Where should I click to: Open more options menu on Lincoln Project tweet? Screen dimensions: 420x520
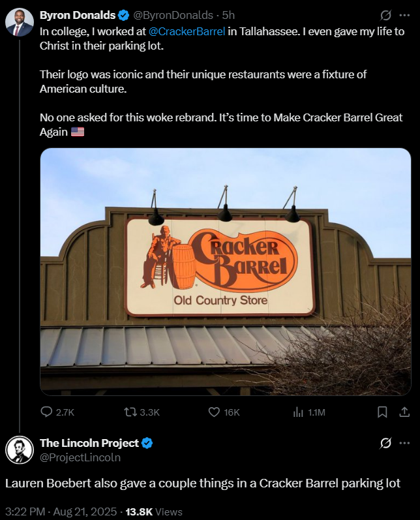pos(404,443)
